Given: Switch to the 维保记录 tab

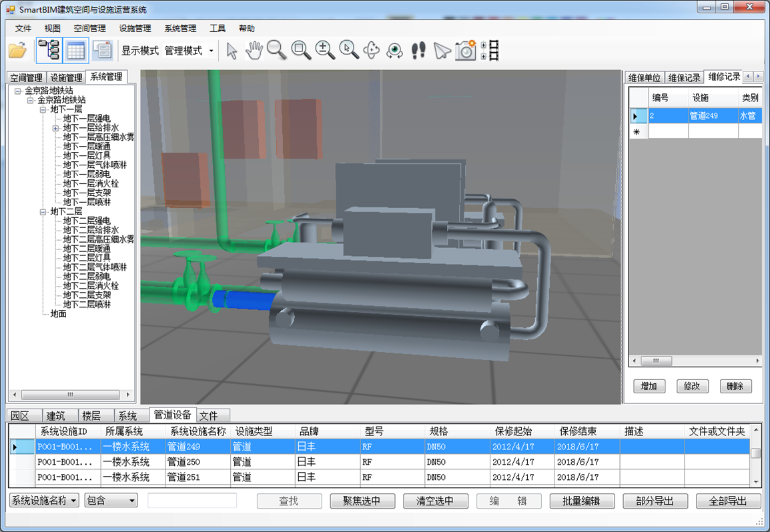Looking at the screenshot, I should click(x=684, y=77).
